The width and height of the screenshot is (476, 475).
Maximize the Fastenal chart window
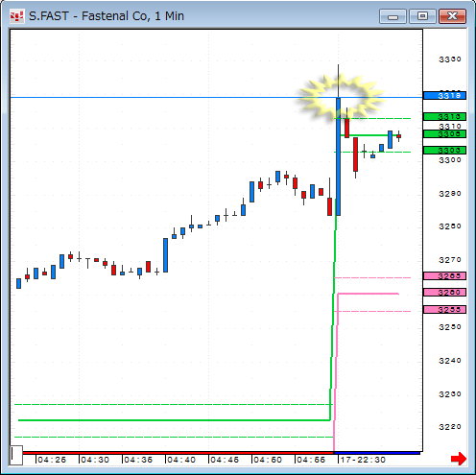pyautogui.click(x=422, y=16)
